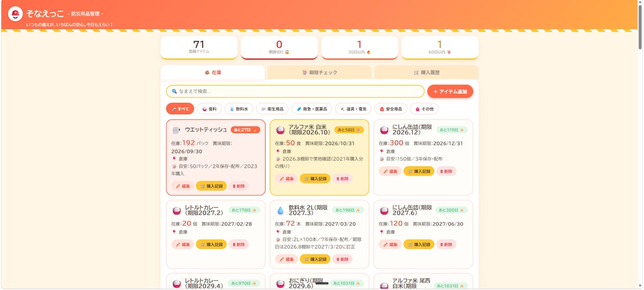Show all categories with すべて filter

(x=180, y=109)
